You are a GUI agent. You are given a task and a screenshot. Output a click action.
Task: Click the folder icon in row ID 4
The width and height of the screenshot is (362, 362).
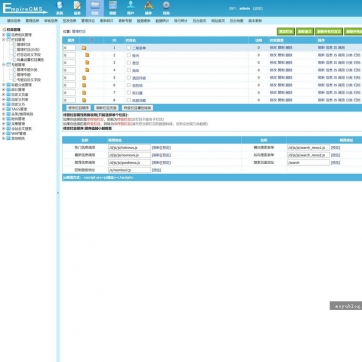[x=87, y=70]
